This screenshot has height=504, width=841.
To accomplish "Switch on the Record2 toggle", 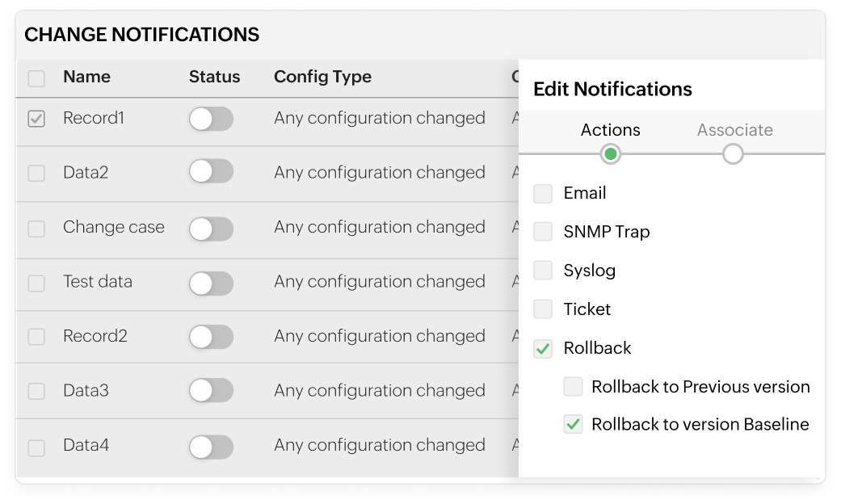I will tap(211, 337).
